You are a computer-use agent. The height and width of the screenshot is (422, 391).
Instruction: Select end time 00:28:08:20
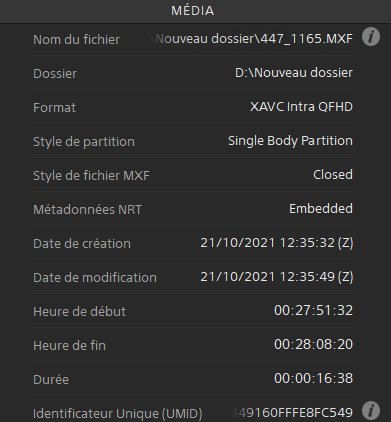click(x=313, y=345)
